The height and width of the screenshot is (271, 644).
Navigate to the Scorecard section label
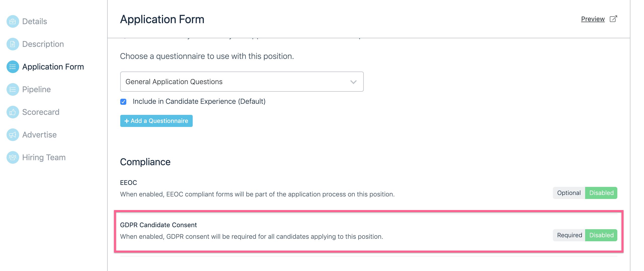[41, 112]
